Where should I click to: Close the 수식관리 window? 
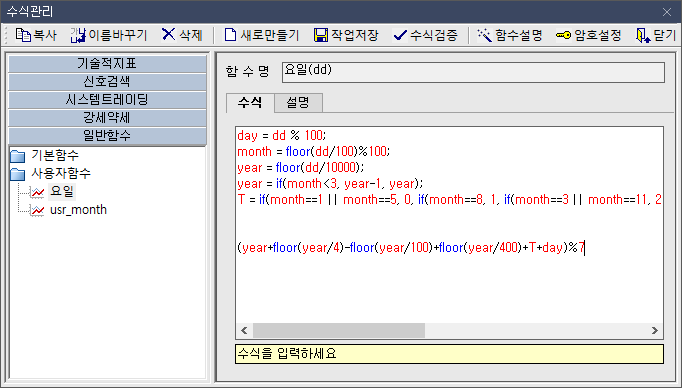click(x=667, y=12)
